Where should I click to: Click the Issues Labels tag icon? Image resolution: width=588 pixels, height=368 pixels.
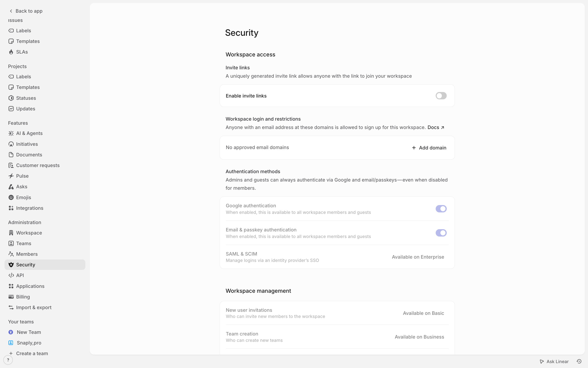pos(11,31)
